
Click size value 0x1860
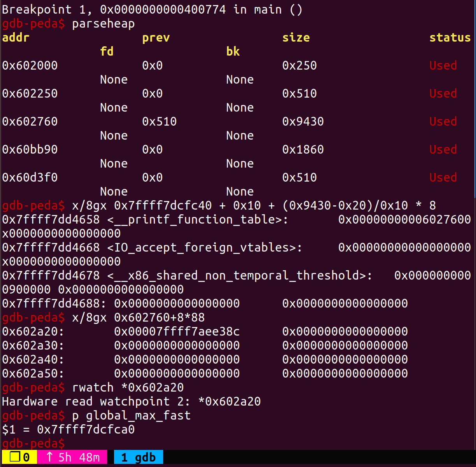tap(303, 149)
